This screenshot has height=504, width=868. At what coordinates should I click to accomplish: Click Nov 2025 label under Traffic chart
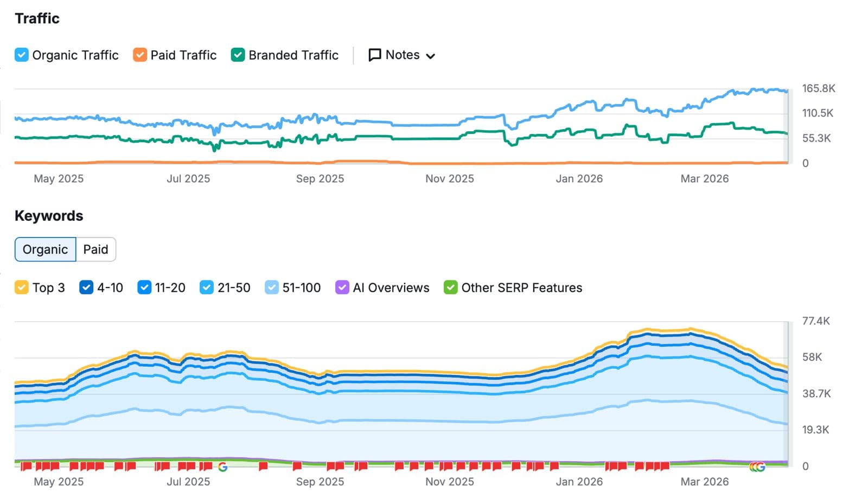(450, 179)
